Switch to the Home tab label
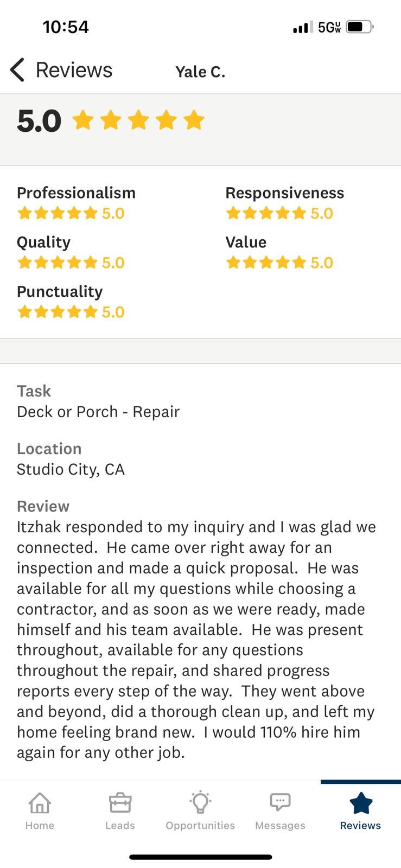The height and width of the screenshot is (868, 401). point(40,825)
